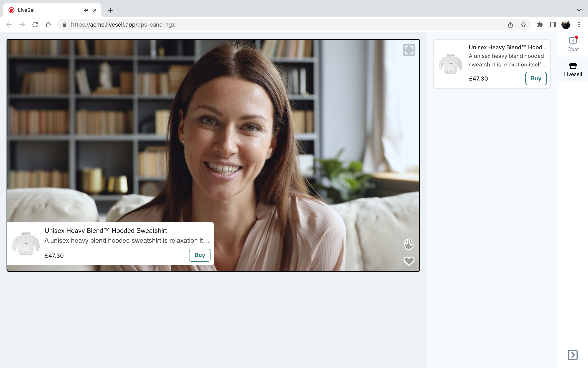
Task: Buy the sweatshirt from video overlay card
Action: tap(199, 255)
